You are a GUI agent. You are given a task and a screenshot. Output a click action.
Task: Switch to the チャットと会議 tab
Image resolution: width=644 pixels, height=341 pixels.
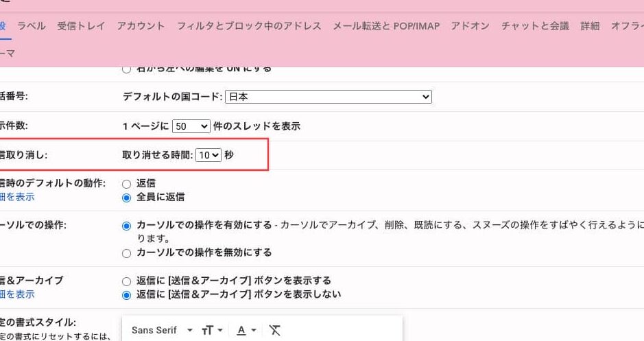pyautogui.click(x=535, y=26)
